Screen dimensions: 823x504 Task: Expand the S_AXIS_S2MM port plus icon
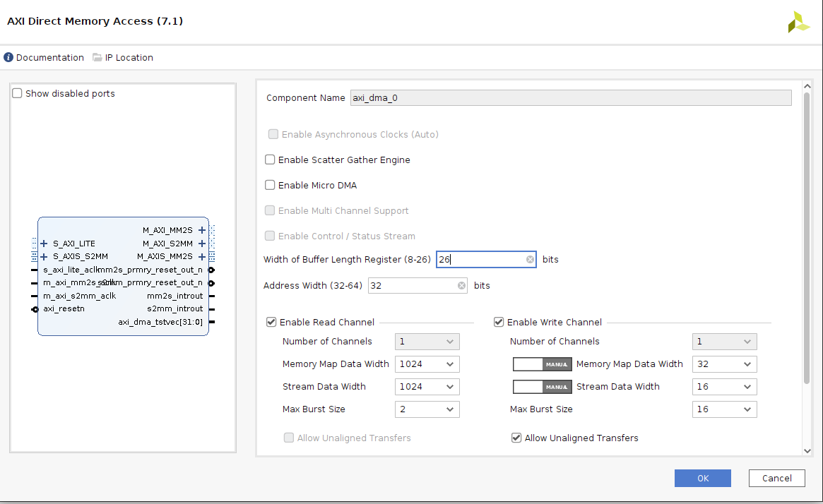pyautogui.click(x=44, y=256)
